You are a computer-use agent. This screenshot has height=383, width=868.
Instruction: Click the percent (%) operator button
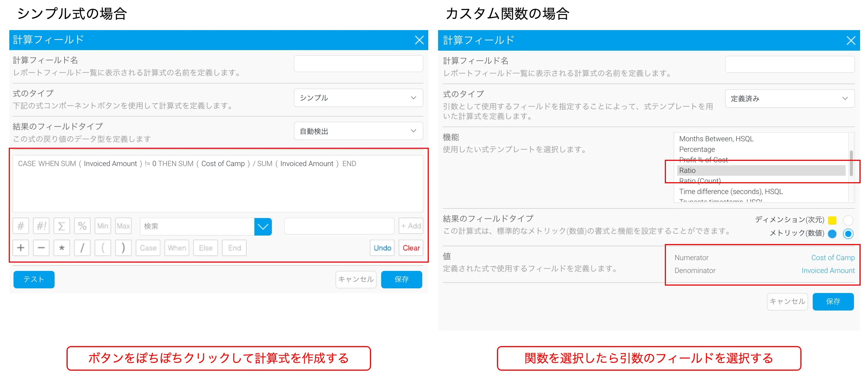pyautogui.click(x=82, y=226)
